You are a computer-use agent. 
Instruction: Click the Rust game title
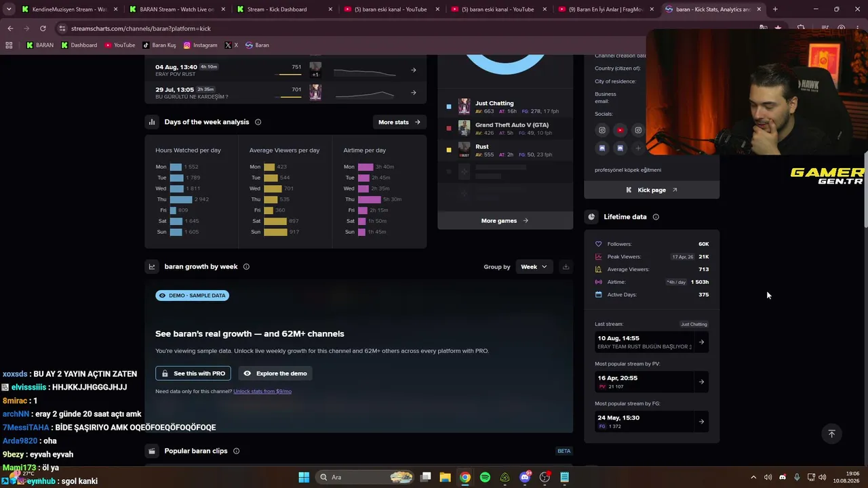(x=482, y=146)
